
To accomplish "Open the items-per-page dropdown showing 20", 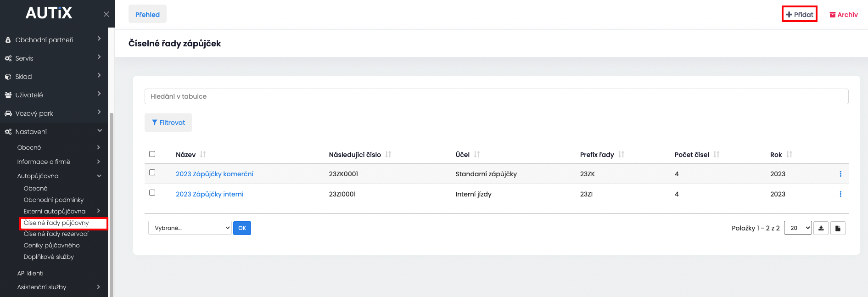I will pos(798,228).
